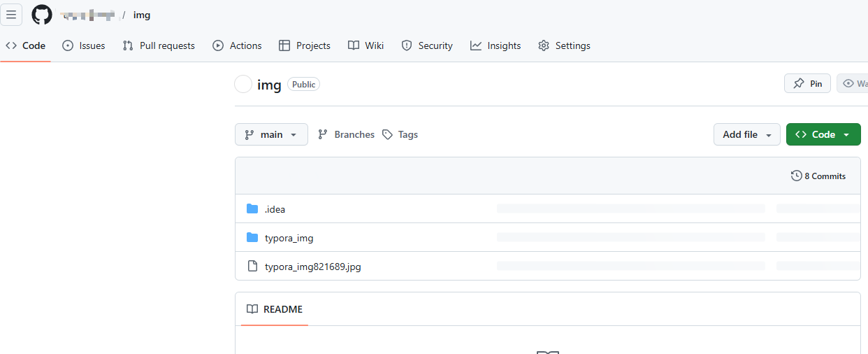Open the blurred owner profile link
The width and height of the screenshot is (868, 354).
pos(87,15)
